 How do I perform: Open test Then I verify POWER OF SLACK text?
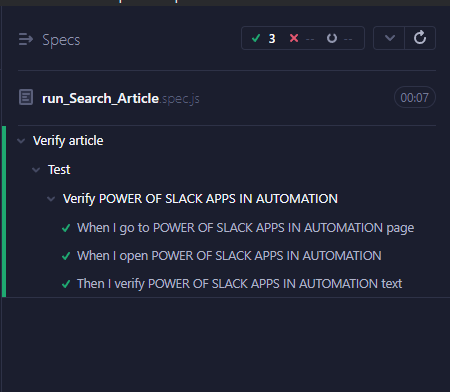pos(240,284)
